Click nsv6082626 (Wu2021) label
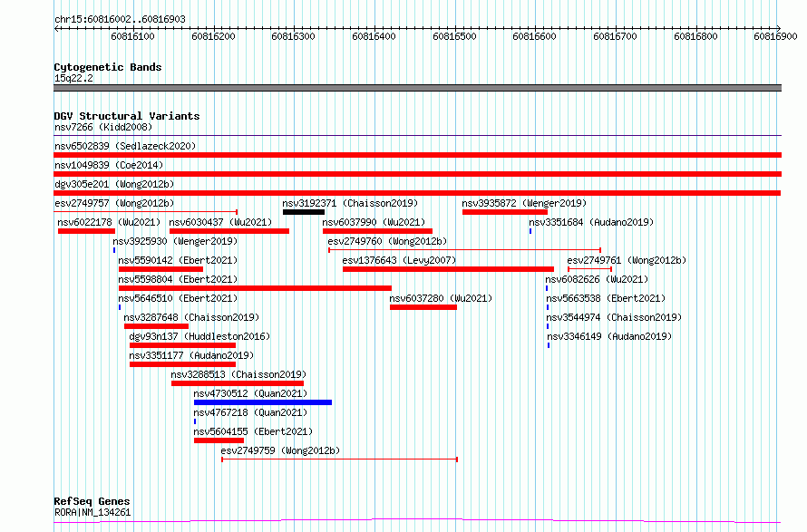Screen dimensions: 807x532 [597, 279]
